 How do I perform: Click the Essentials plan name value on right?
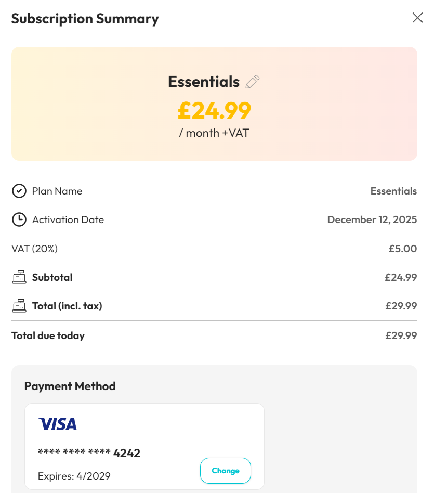pos(393,191)
